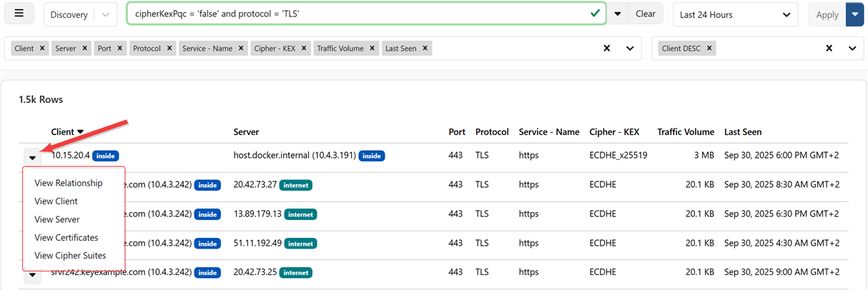Choose View Cipher Suites menu entry
Viewport: 868px width, 290px height.
click(70, 256)
